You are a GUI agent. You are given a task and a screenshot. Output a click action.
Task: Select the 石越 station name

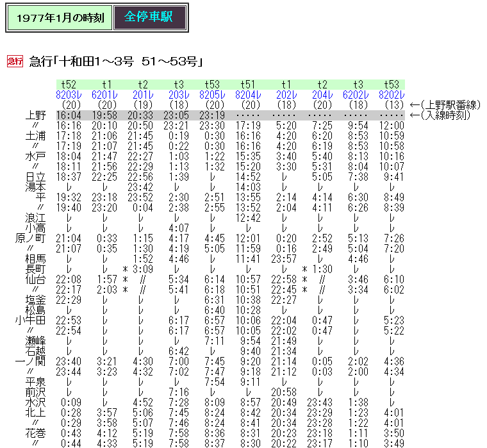(x=36, y=351)
